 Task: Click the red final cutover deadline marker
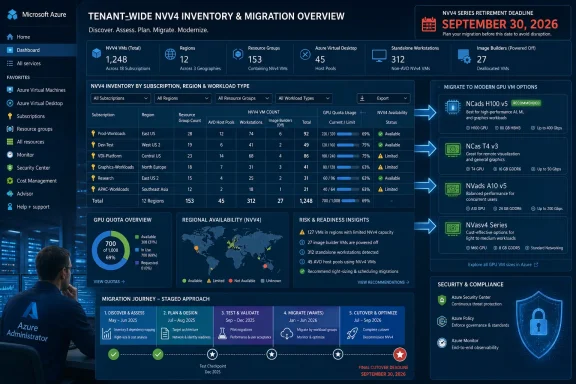click(x=400, y=355)
